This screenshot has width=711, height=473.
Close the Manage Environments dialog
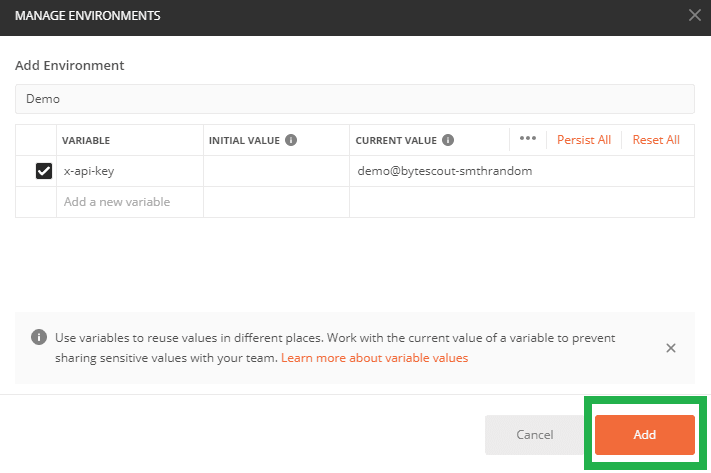pos(695,15)
